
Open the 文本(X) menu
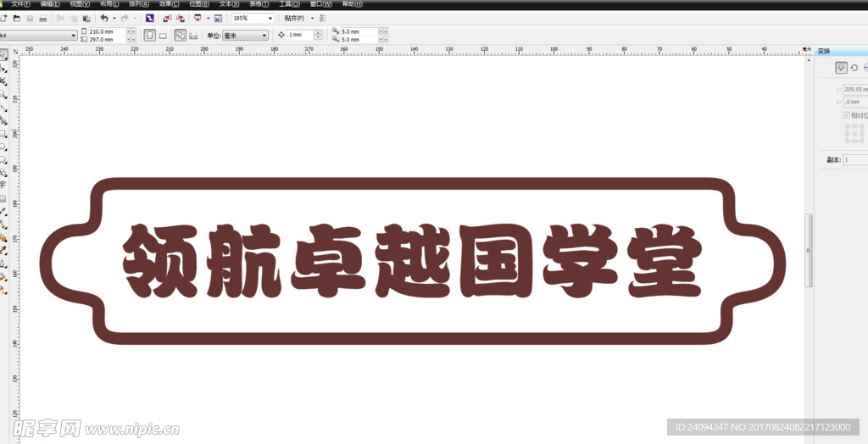pos(229,4)
